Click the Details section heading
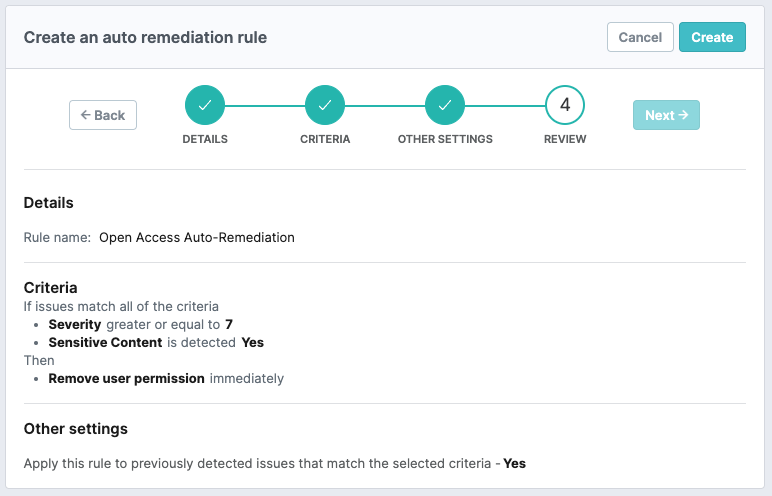772x496 pixels. [x=49, y=203]
